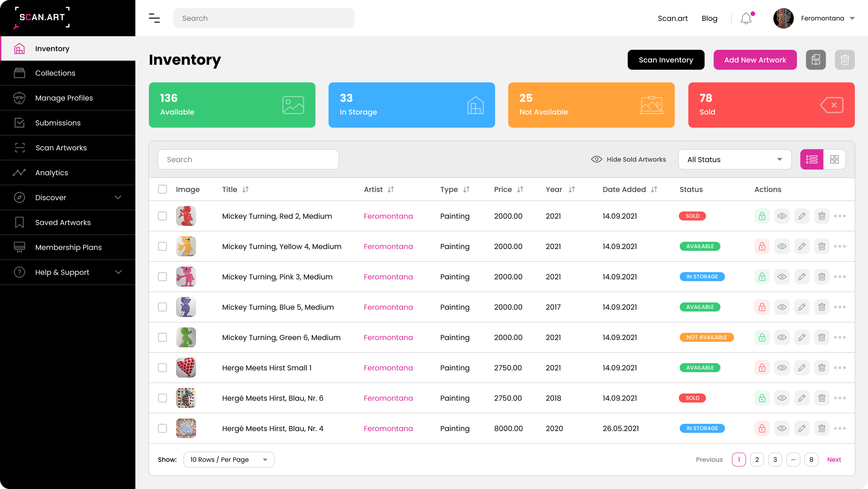Select checkbox for Mickey Turning, Yellow 4, Medium
The width and height of the screenshot is (868, 489).
point(162,246)
